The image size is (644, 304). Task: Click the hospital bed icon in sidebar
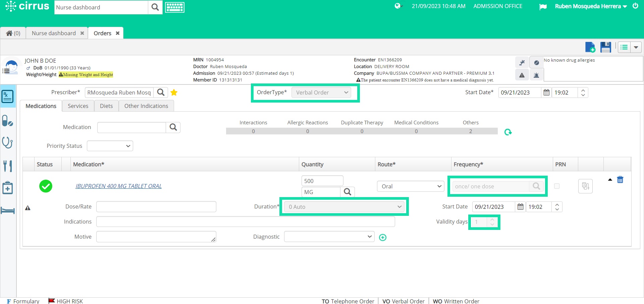(8, 210)
